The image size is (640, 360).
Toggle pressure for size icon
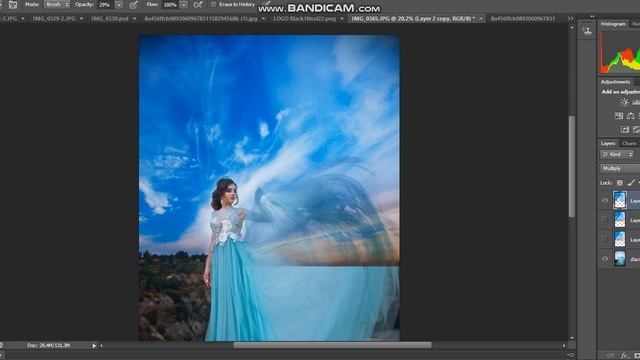click(267, 3)
